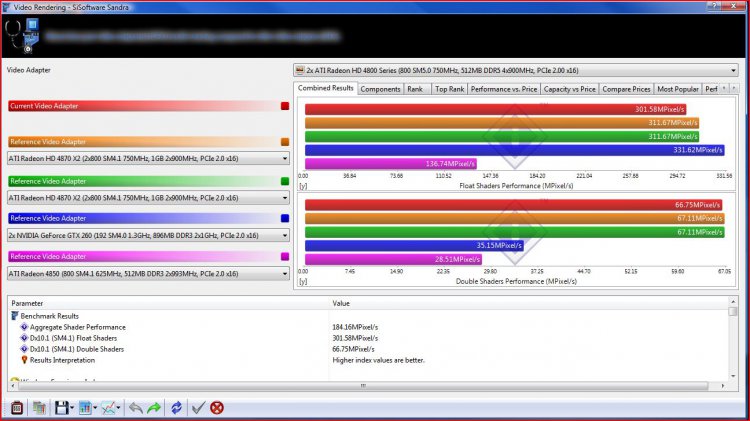This screenshot has width=750, height=421.
Task: Click the 184.16MPixel/s value cell
Action: [355, 327]
